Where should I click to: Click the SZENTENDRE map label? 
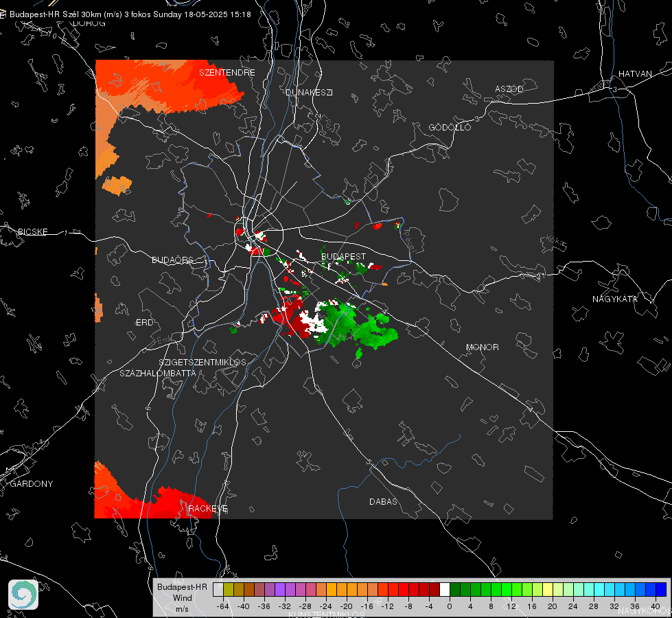pos(227,73)
